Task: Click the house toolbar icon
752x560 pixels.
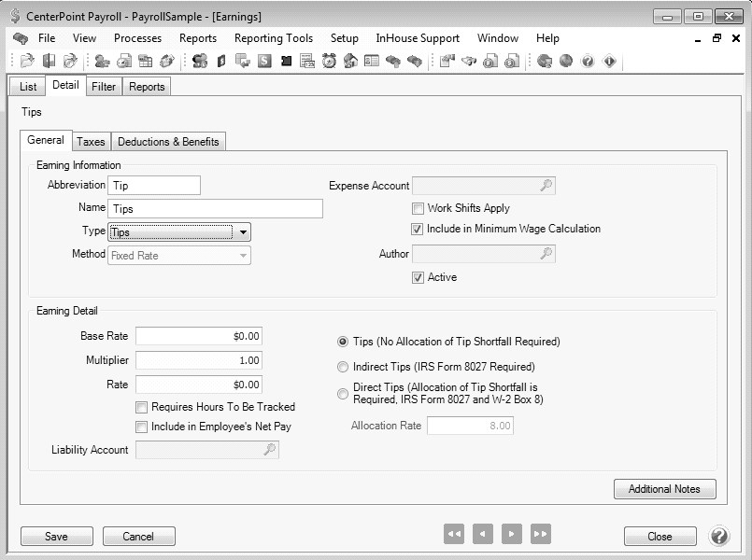Action: click(350, 62)
